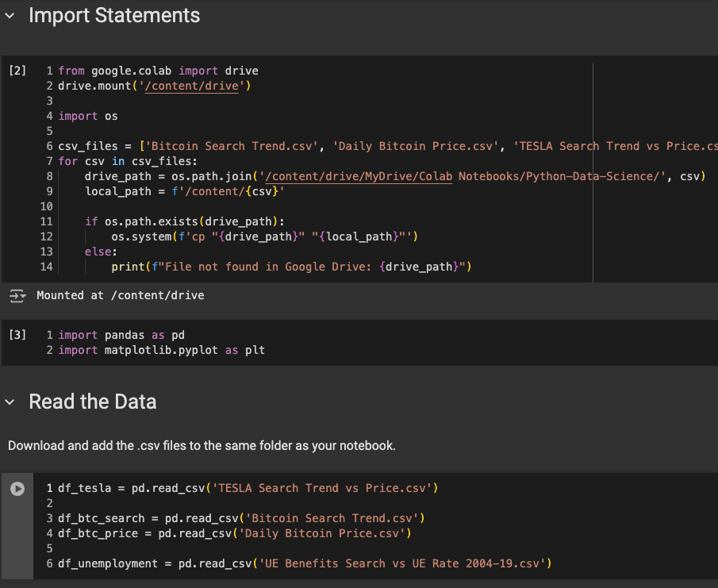The image size is (718, 588).
Task: Place cursor on the 'import os' line
Action: tap(87, 116)
